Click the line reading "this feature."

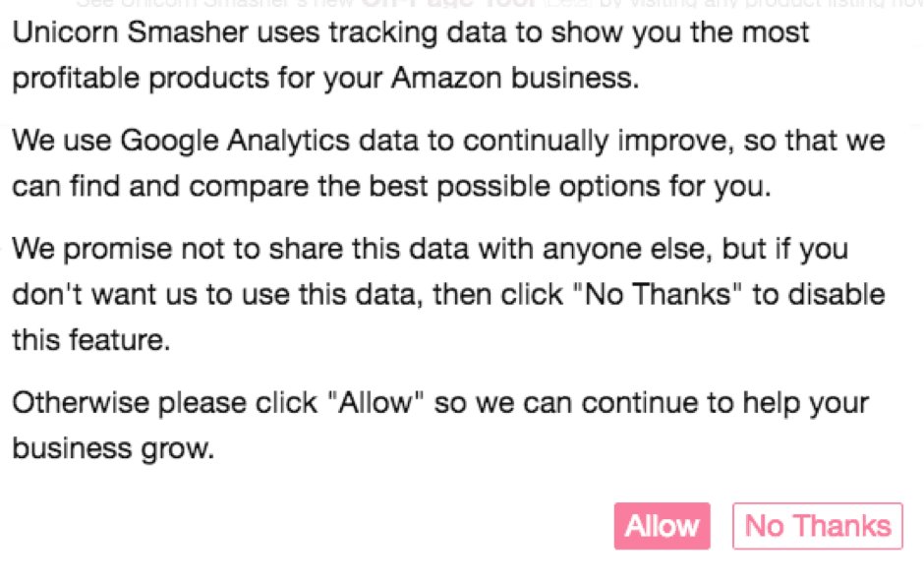pos(90,340)
